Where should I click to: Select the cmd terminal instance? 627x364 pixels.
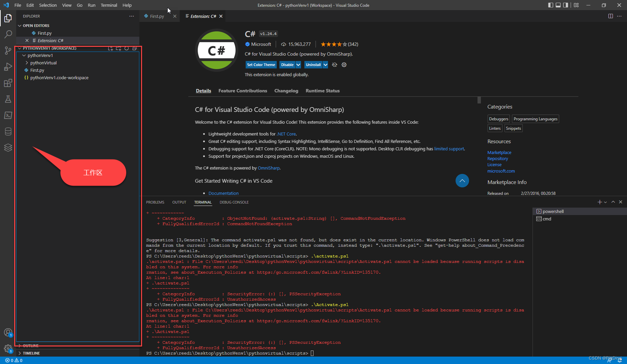click(580, 219)
